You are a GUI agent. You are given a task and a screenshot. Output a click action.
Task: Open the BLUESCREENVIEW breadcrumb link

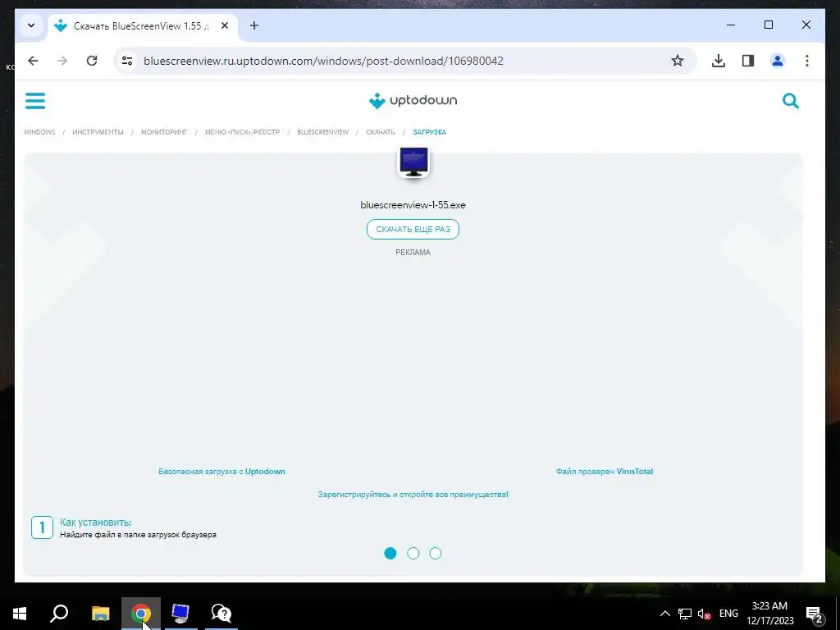click(322, 132)
